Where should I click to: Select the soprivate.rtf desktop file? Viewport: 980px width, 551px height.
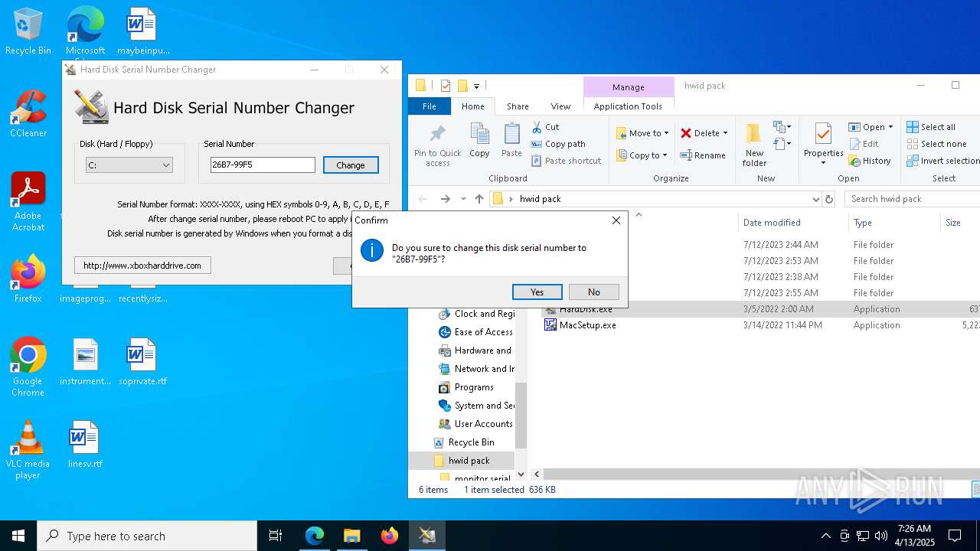tap(142, 363)
